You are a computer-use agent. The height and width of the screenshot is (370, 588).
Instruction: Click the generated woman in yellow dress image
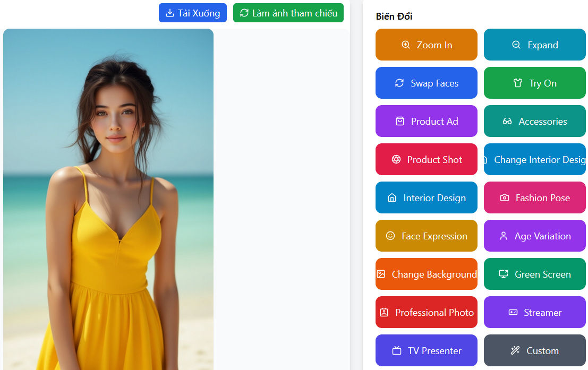pyautogui.click(x=108, y=200)
